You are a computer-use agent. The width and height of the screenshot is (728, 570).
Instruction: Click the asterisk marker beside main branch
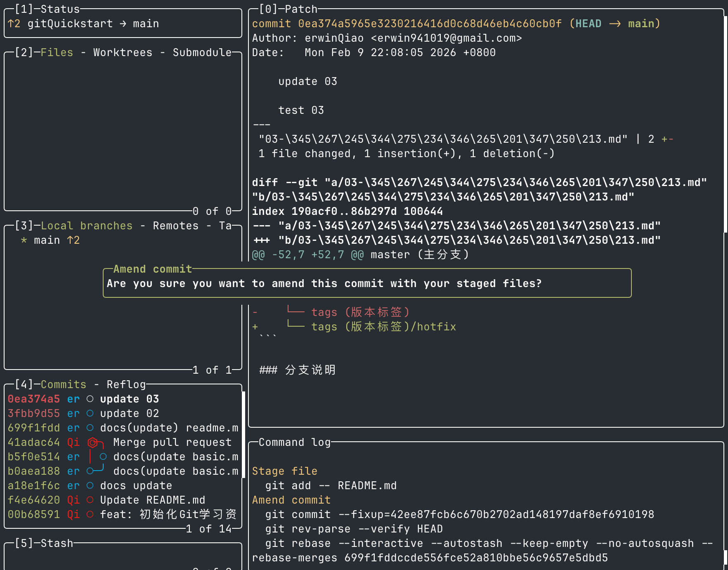click(24, 240)
